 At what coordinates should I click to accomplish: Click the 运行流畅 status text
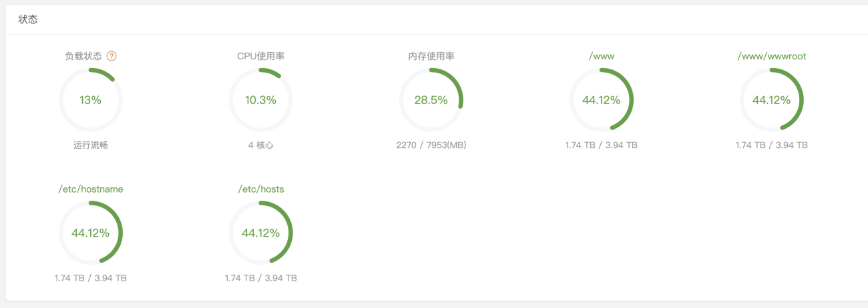point(91,145)
